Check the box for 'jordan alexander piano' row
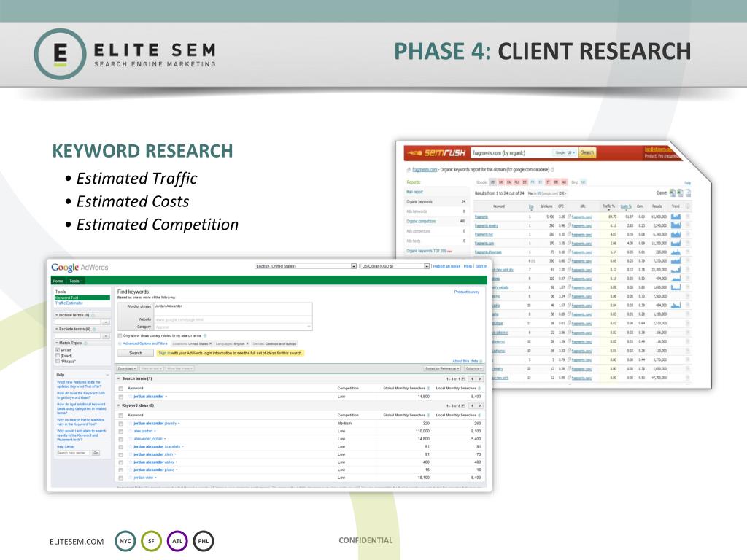The width and height of the screenshot is (747, 560). coord(121,470)
